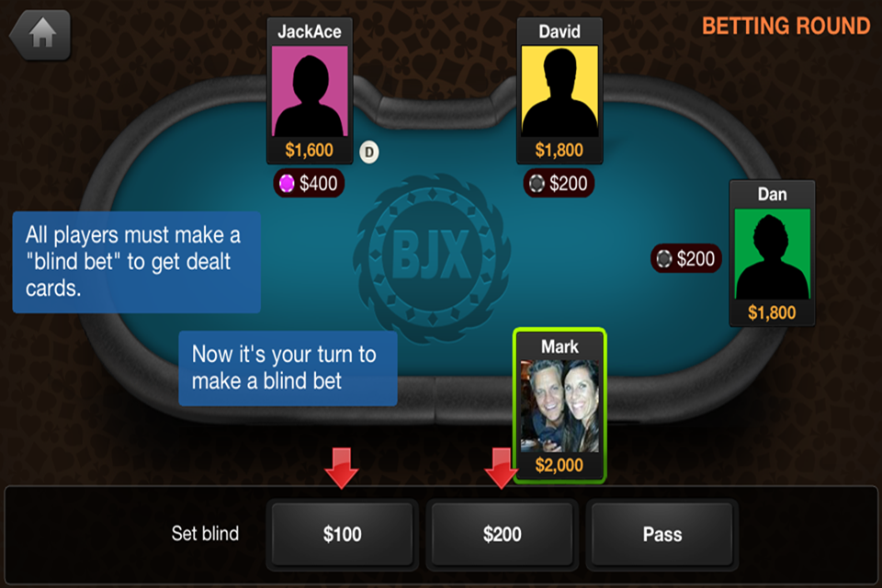Click Dan's green avatar silhouette
882x588 pixels.
772,254
